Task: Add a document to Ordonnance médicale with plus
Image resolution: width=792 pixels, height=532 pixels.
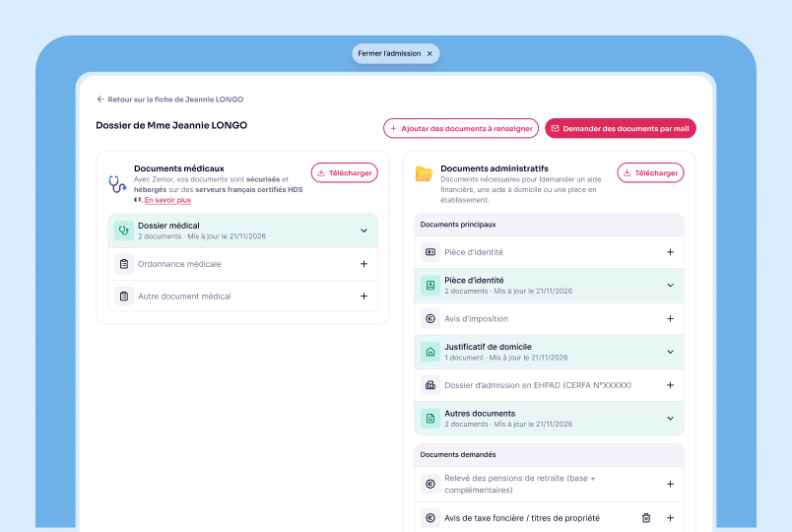Action: 363,264
